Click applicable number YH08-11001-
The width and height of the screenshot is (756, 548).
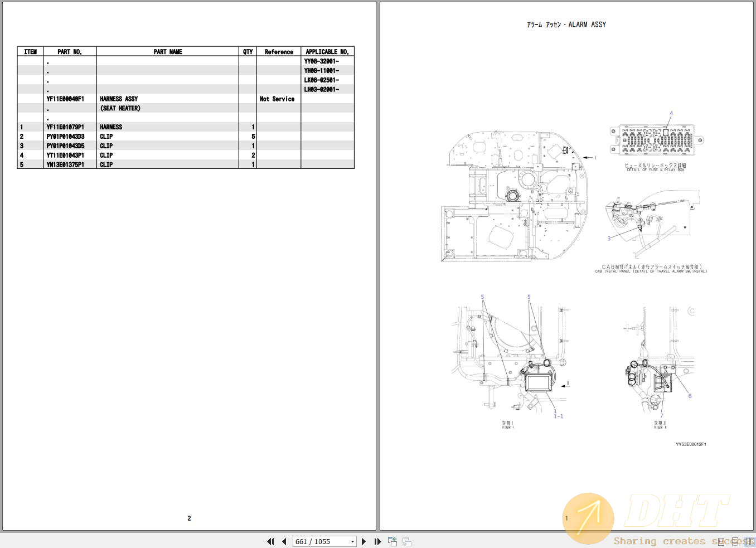pos(322,71)
